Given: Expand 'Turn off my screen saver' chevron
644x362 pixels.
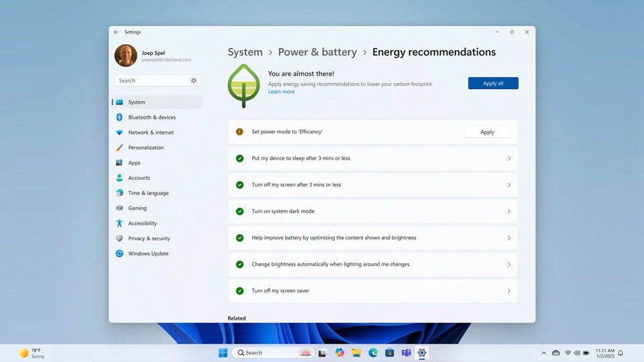Looking at the screenshot, I should coord(509,291).
